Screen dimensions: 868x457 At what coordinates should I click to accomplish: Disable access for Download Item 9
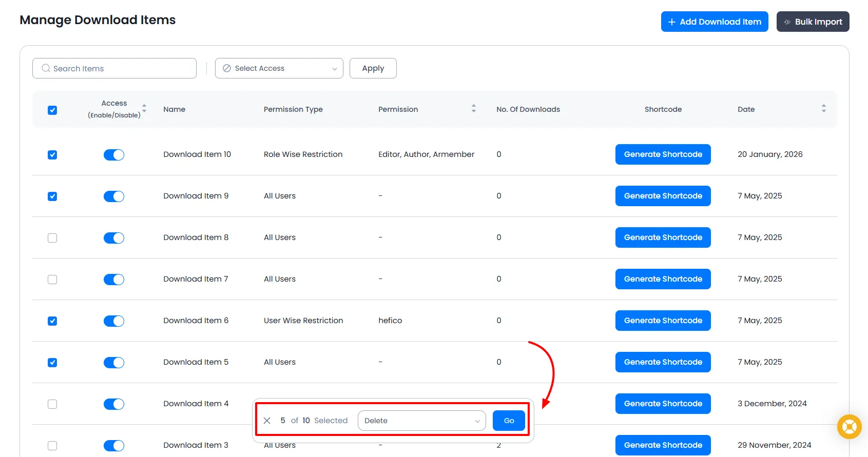tap(114, 196)
